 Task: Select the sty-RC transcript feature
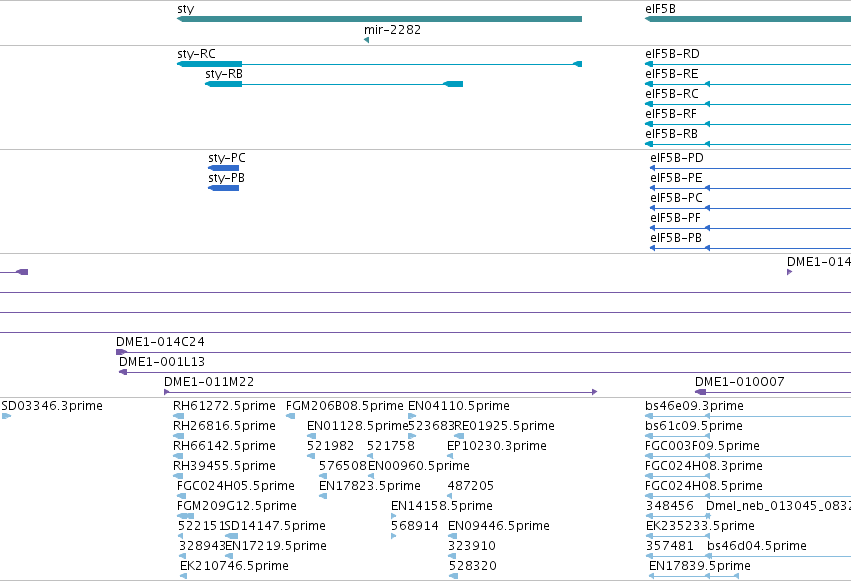point(379,64)
